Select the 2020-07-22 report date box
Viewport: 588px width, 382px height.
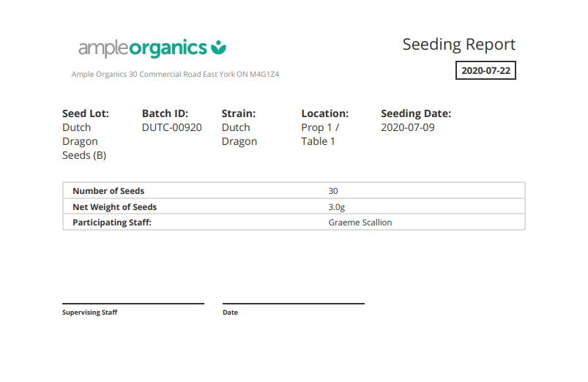(485, 71)
